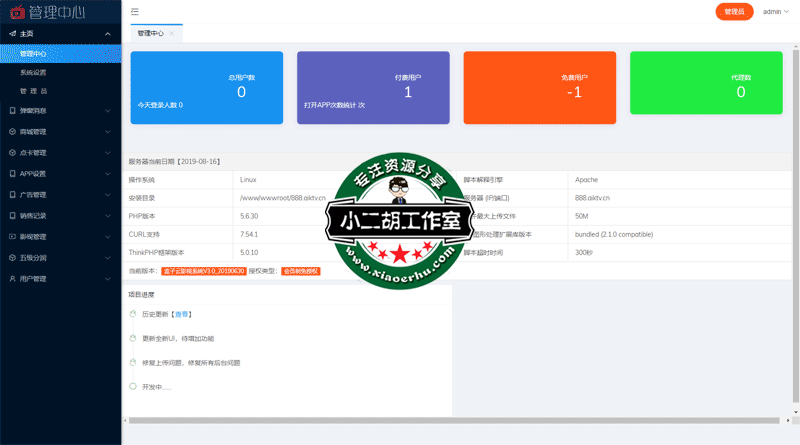The image size is (800, 445).
Task: Expand the 销售记录 menu chevron
Action: (x=108, y=215)
